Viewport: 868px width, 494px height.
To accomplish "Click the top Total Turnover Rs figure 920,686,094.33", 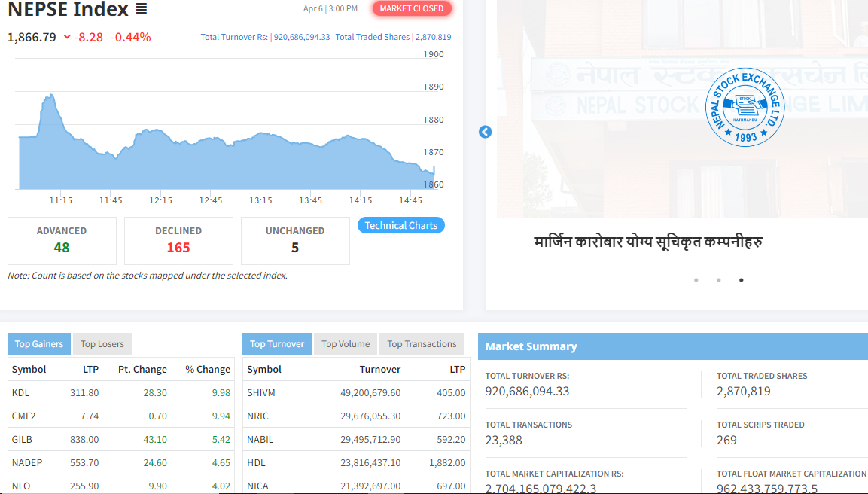I will point(302,37).
